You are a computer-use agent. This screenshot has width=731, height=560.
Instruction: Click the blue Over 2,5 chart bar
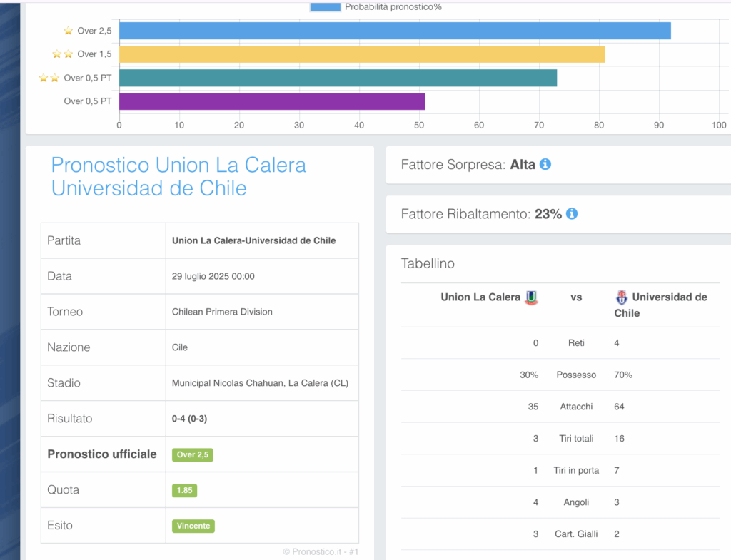395,31
